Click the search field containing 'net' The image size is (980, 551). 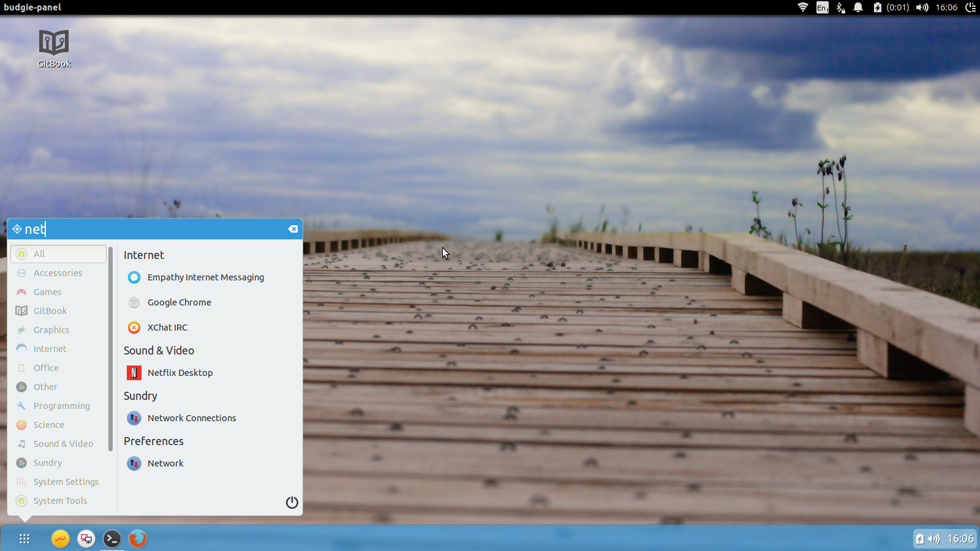pos(155,229)
